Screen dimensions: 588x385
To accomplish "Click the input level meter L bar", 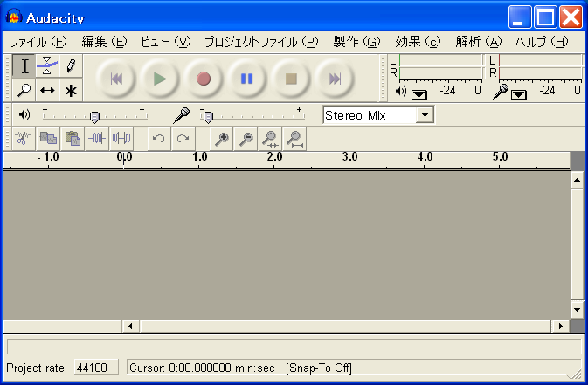I will [x=540, y=61].
